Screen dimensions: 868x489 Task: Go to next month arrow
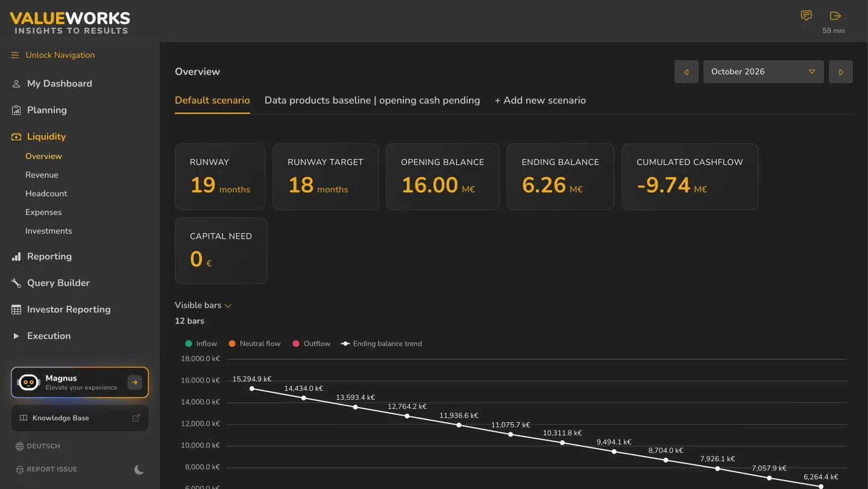[841, 72]
